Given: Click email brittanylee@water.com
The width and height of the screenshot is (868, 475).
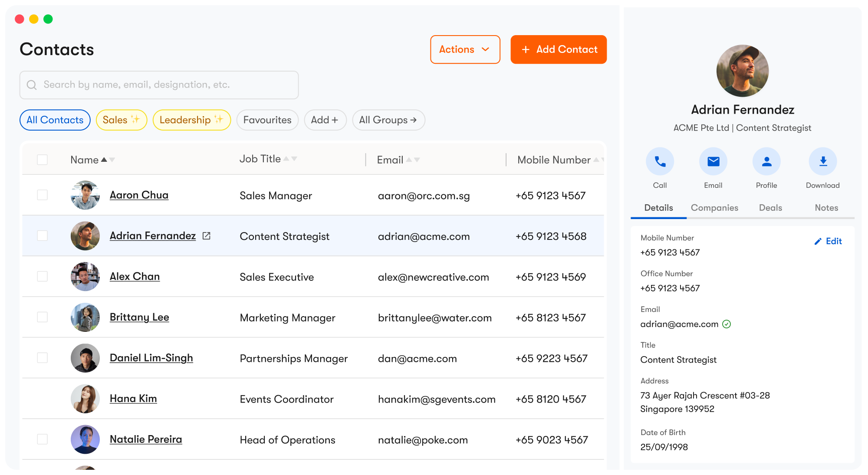Looking at the screenshot, I should (435, 318).
